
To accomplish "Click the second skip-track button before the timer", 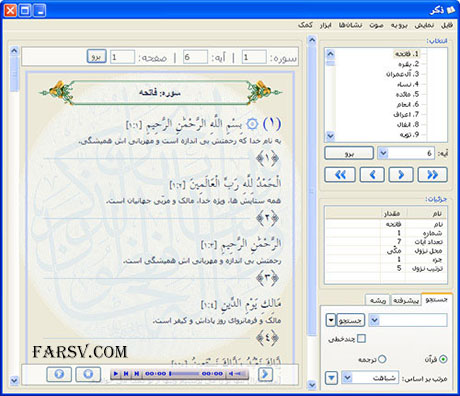I will [136, 374].
